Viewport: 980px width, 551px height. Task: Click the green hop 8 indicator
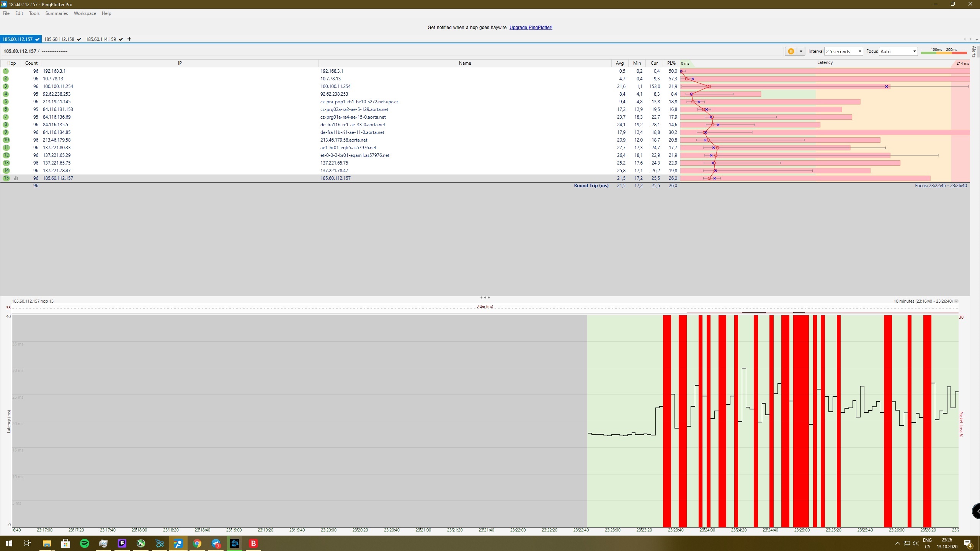point(6,125)
